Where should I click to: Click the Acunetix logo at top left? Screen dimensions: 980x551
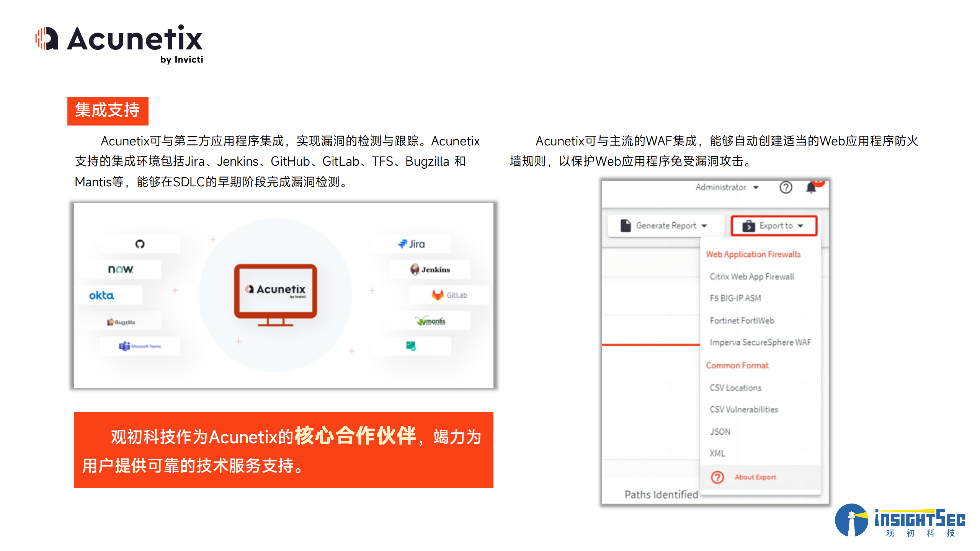(x=119, y=44)
